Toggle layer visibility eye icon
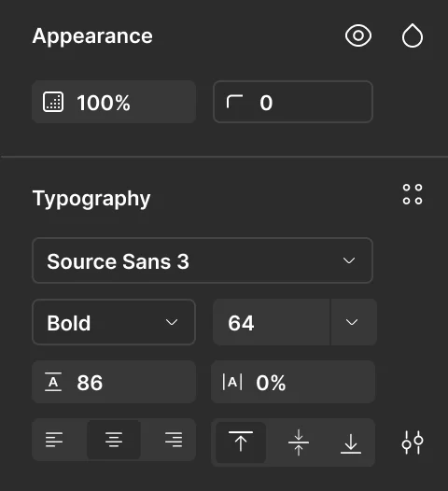The width and height of the screenshot is (448, 491). point(358,35)
